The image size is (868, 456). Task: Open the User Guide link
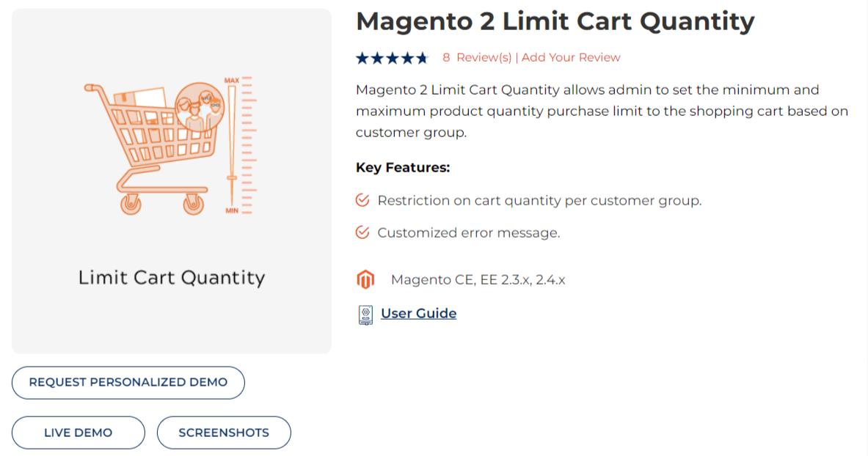[x=418, y=313]
